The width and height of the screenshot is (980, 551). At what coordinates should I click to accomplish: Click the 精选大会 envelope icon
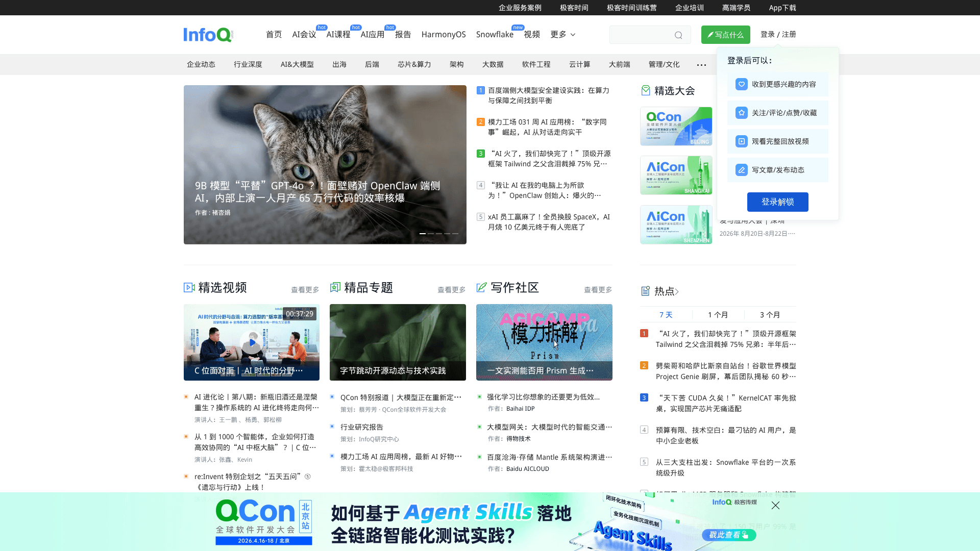tap(646, 90)
